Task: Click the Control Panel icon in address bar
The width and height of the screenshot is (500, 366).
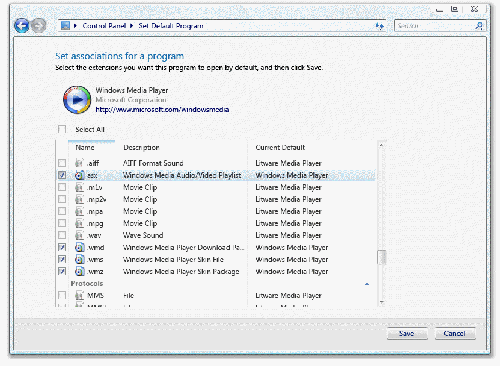Action: coord(65,26)
